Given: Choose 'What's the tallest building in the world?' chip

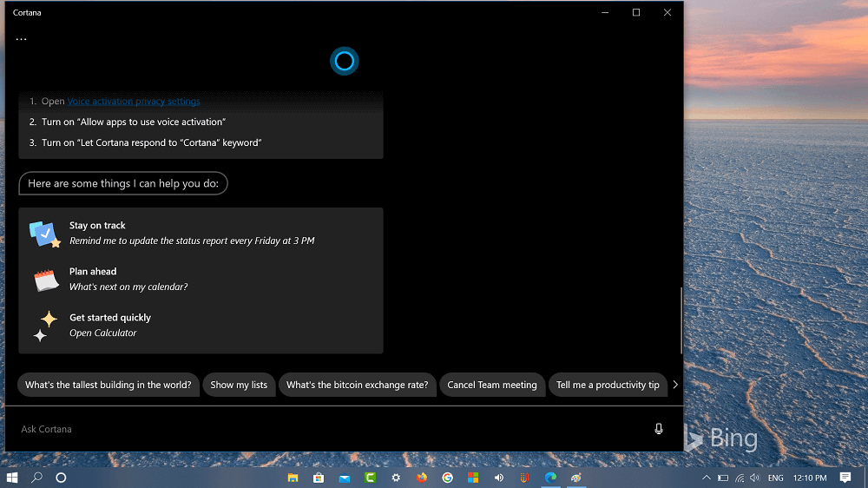Looking at the screenshot, I should pyautogui.click(x=108, y=385).
